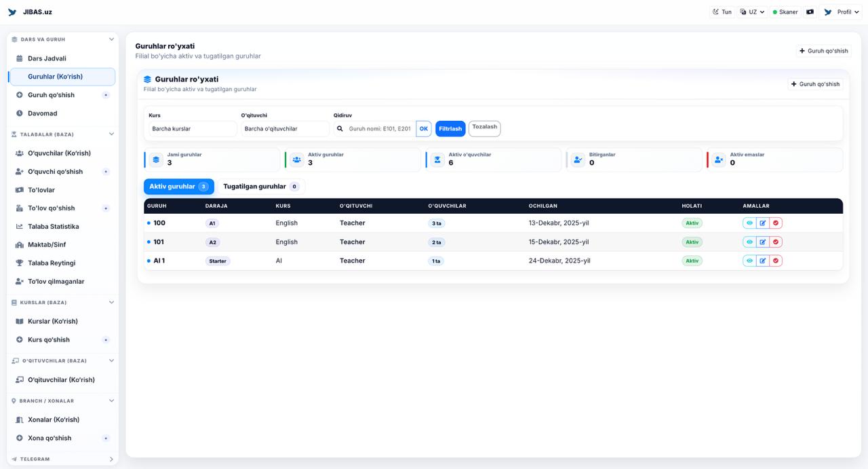Open the UZ language dropdown
868x469 pixels.
tap(753, 12)
